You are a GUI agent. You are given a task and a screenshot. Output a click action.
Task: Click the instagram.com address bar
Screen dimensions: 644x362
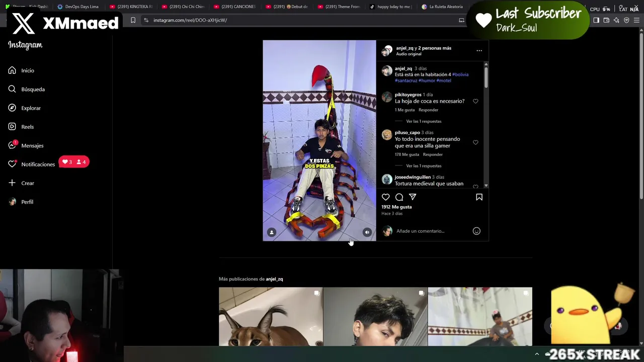302,20
